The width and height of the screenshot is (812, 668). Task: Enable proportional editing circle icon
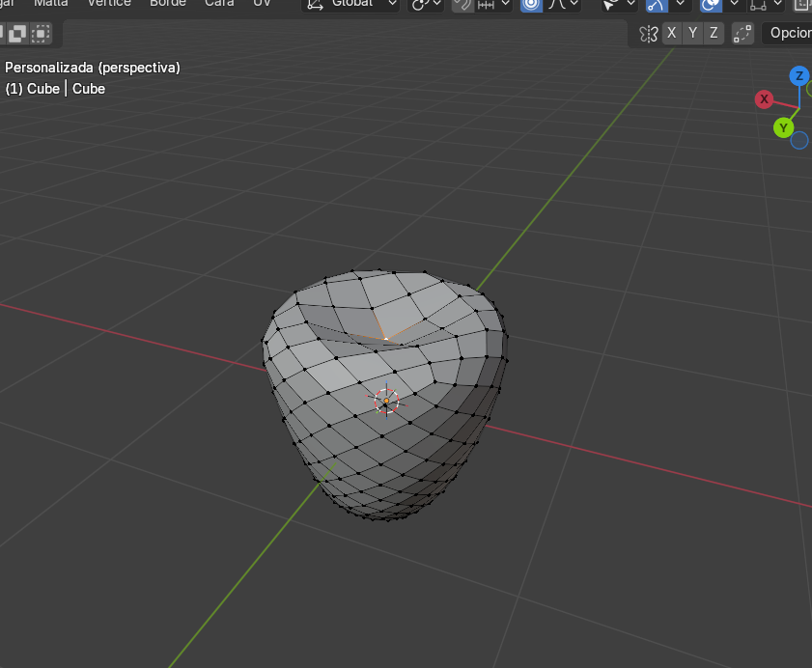531,4
